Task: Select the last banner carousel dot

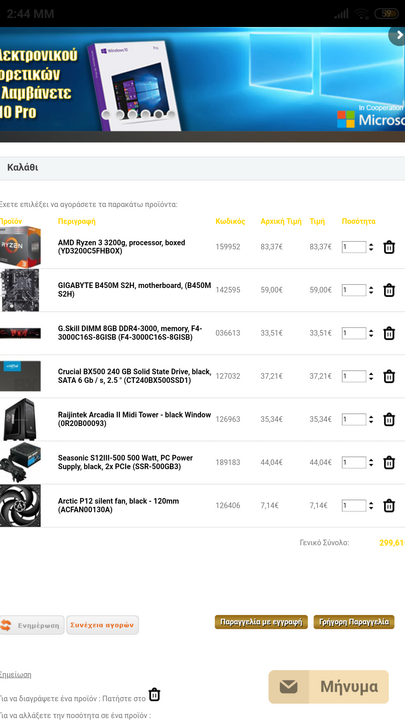Action: [171, 114]
